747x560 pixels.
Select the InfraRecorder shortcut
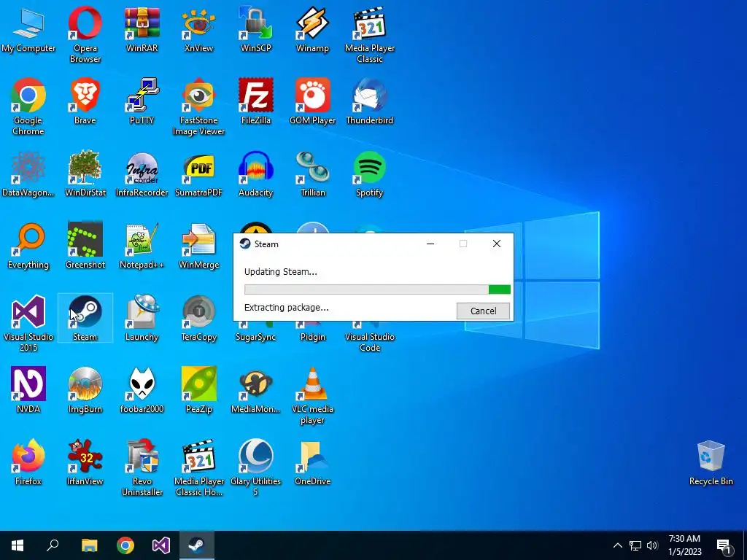[x=142, y=174]
